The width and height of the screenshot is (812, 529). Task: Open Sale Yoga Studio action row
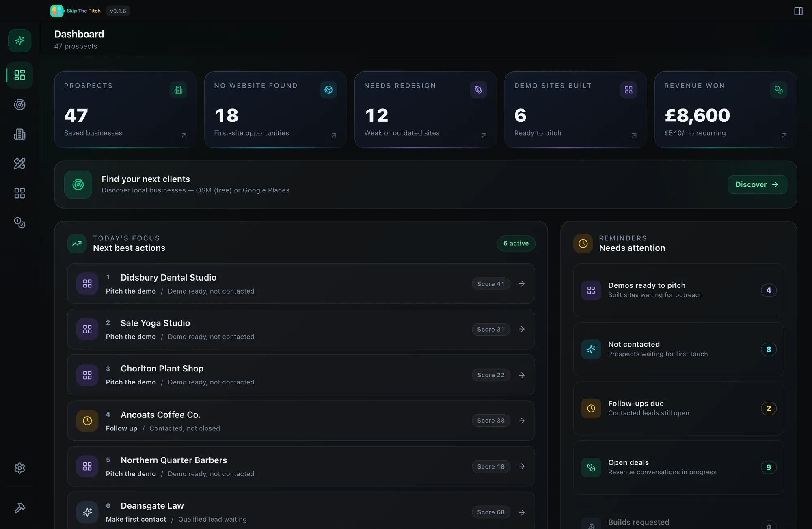(x=301, y=329)
